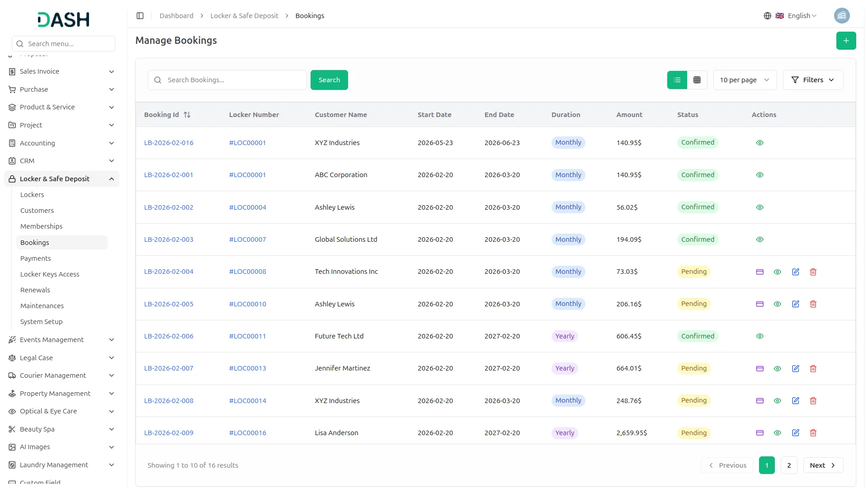Screen dimensions: 868x488
Task: Open the edit icon for LB-2026-02-005
Action: tap(796, 304)
